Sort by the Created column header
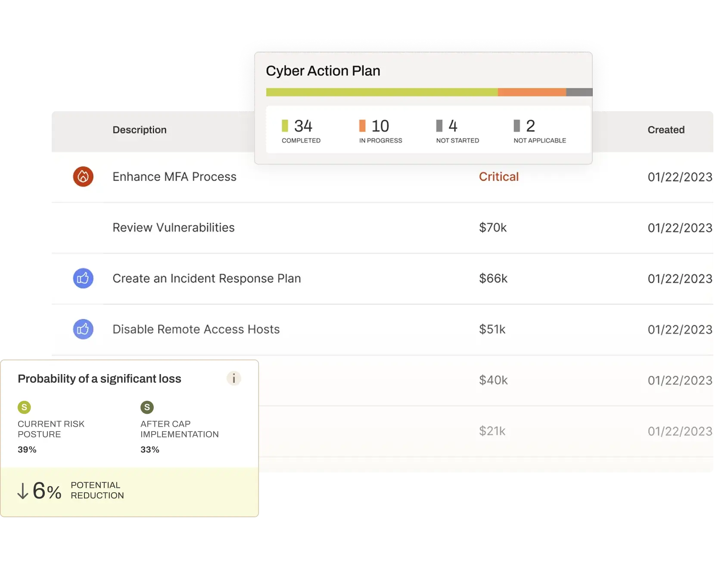The height and width of the screenshot is (569, 728). click(666, 130)
